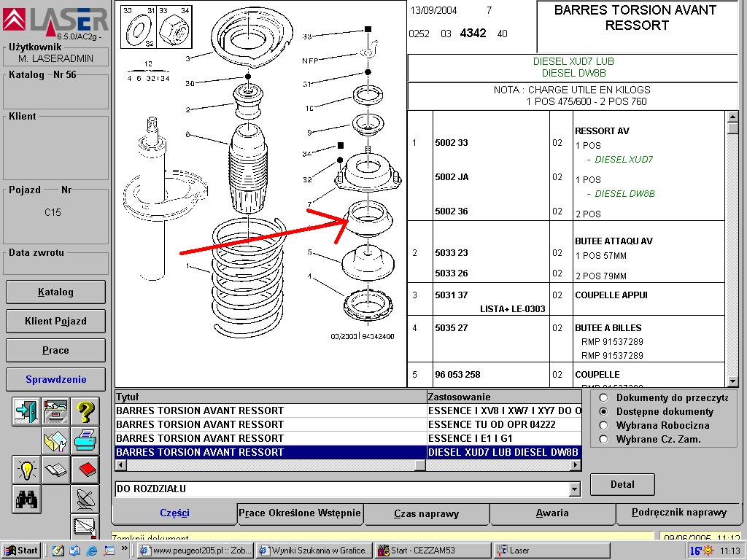Click the printer icon
This screenshot has height=560, width=747.
tap(85, 440)
